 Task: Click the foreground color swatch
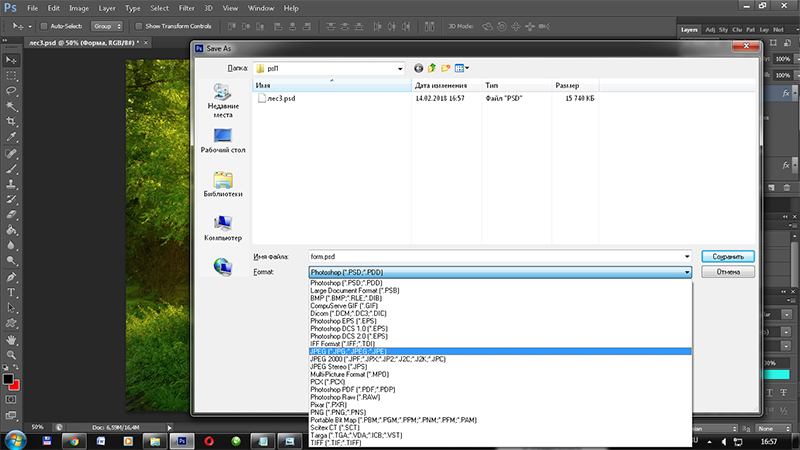coord(8,379)
